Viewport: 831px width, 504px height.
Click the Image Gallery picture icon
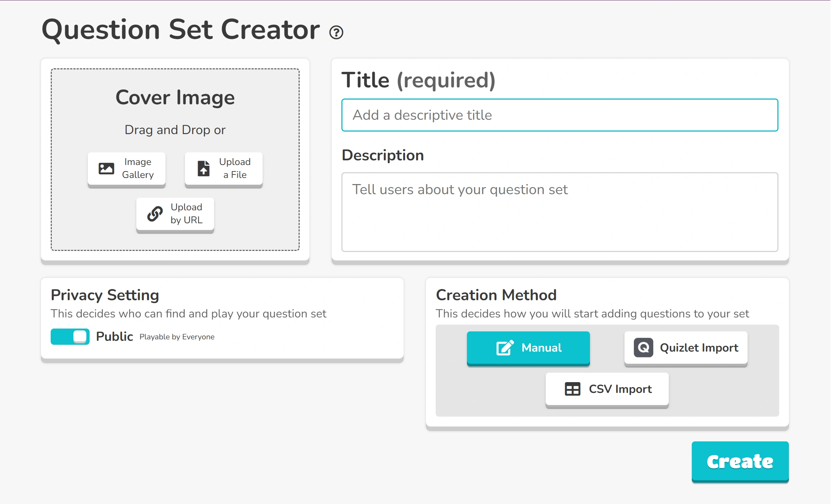click(106, 168)
